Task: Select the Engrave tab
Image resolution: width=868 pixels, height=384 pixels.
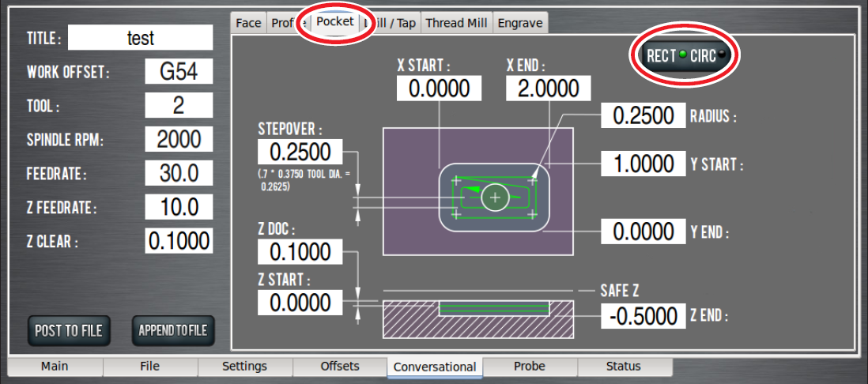Action: pyautogui.click(x=520, y=23)
